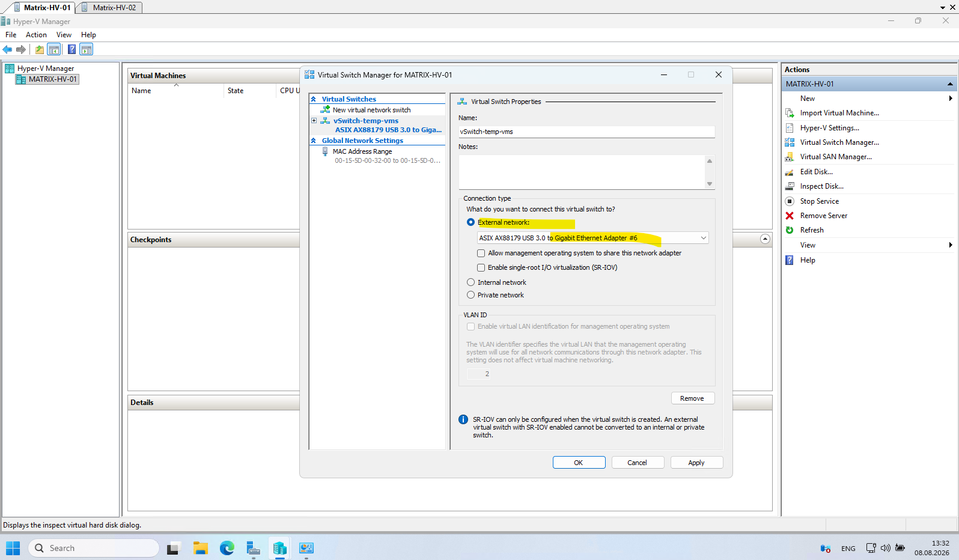Expand the vSwitch-temp-vms tree node

click(314, 121)
